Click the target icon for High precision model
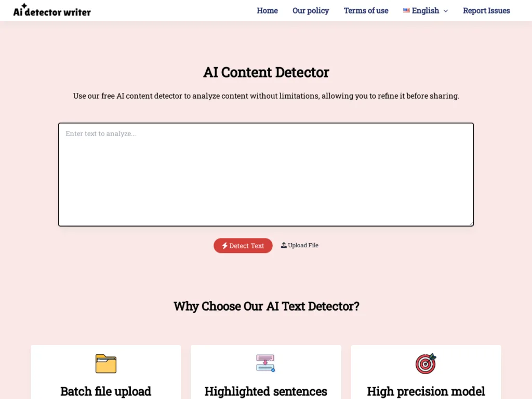 pos(426,364)
